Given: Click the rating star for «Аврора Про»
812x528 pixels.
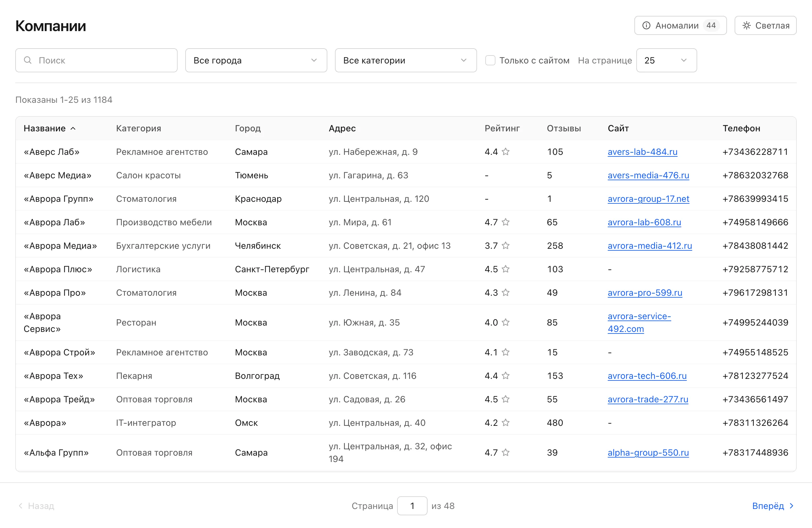Looking at the screenshot, I should click(506, 293).
